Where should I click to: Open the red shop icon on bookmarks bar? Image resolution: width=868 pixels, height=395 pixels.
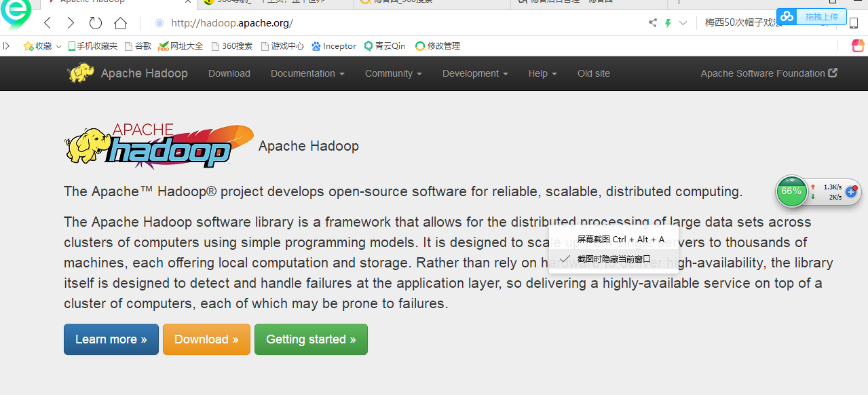pos(858,45)
